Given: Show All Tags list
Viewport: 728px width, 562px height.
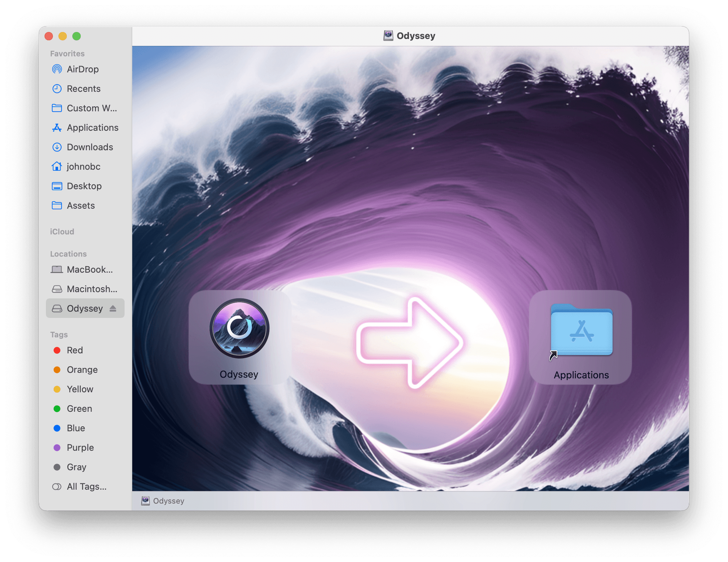Looking at the screenshot, I should pos(86,487).
